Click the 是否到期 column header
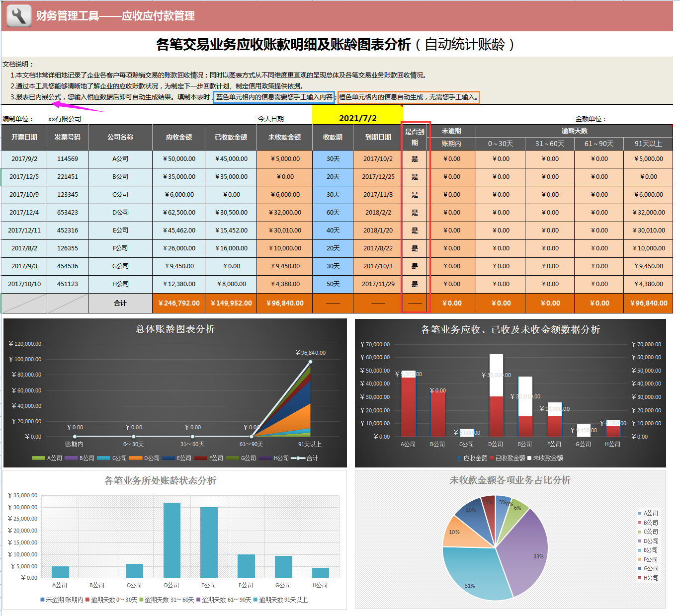680x616 pixels. pos(415,137)
